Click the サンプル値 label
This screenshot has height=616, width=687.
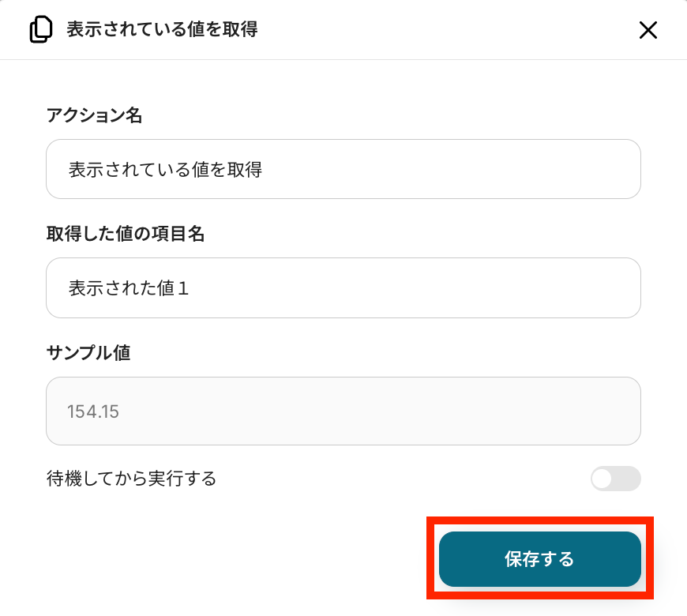tap(88, 352)
